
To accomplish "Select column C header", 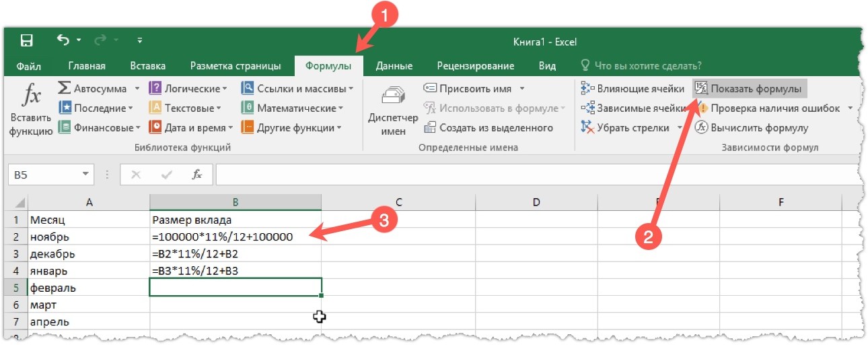I will 398,202.
